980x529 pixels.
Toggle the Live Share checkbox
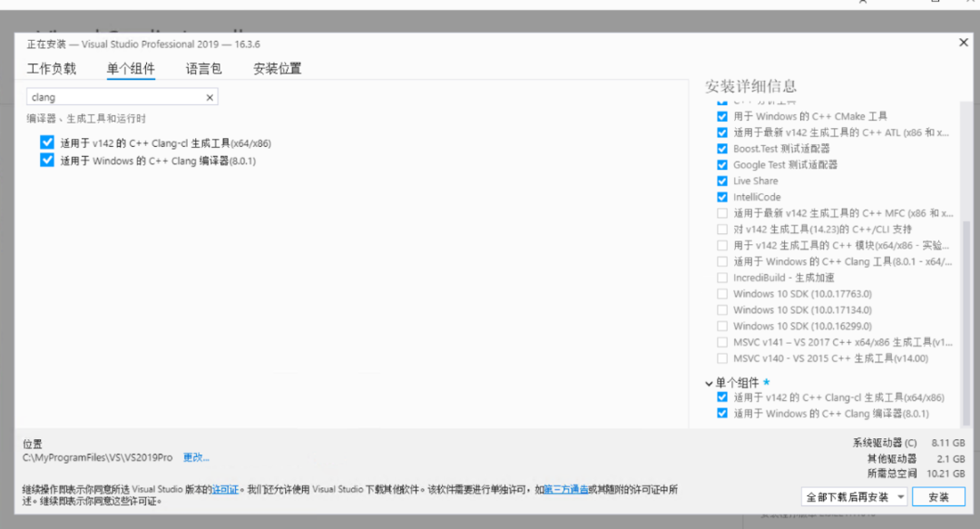pyautogui.click(x=722, y=181)
